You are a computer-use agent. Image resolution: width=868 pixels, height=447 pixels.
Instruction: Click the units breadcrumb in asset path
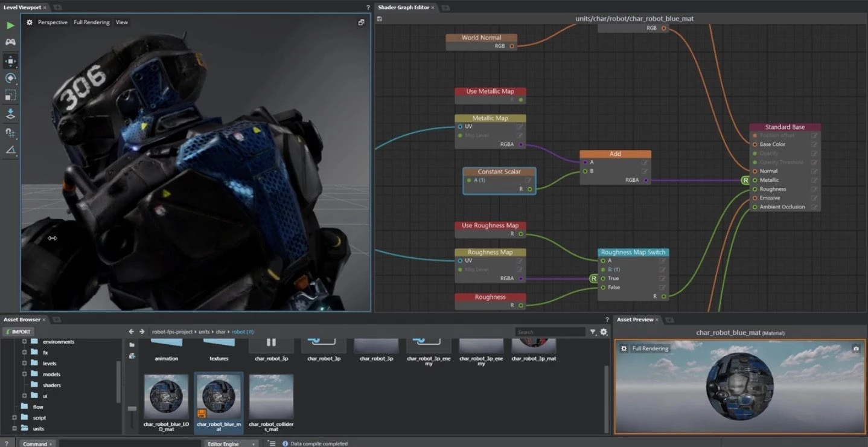[203, 332]
